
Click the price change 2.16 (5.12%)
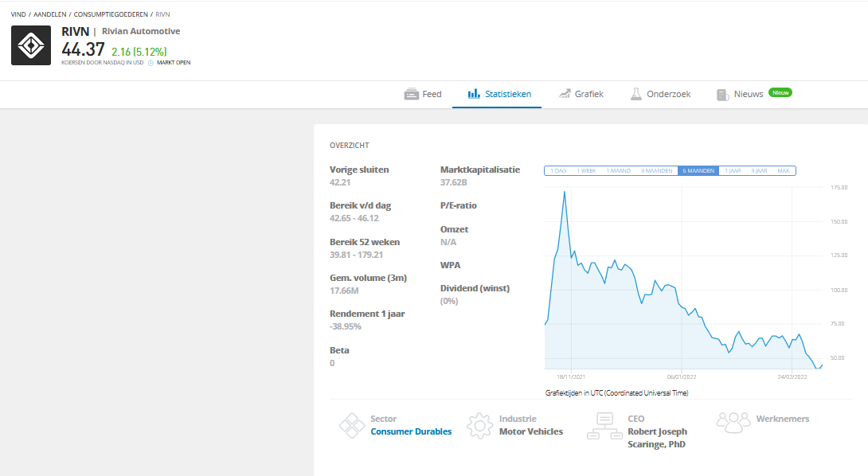point(139,52)
